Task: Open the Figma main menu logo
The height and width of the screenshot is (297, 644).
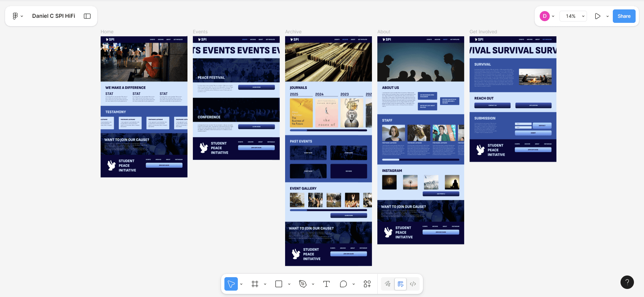Action: [15, 16]
